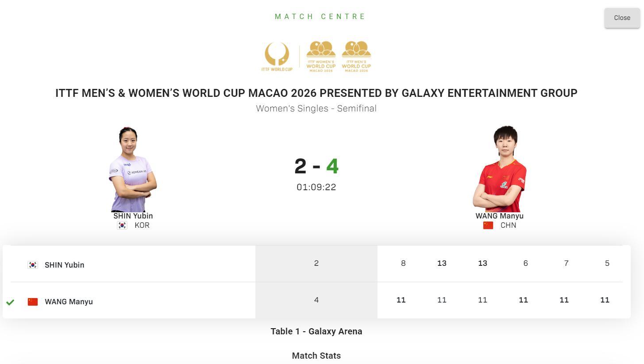This screenshot has height=364, width=644.
Task: Click the Shin Yubin name under her photo
Action: click(x=133, y=216)
